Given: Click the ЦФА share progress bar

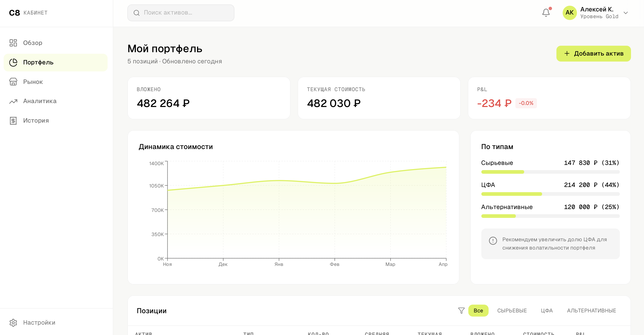Looking at the screenshot, I should click(x=550, y=194).
